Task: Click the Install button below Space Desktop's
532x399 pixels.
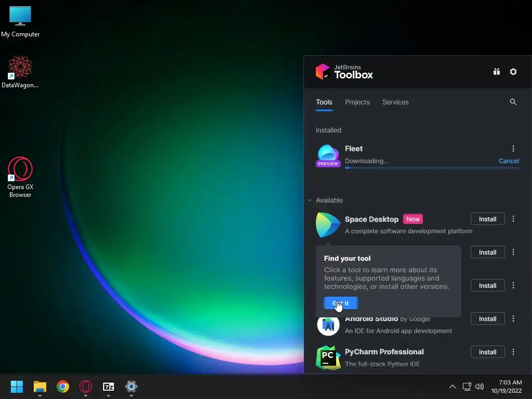Action: pyautogui.click(x=487, y=252)
